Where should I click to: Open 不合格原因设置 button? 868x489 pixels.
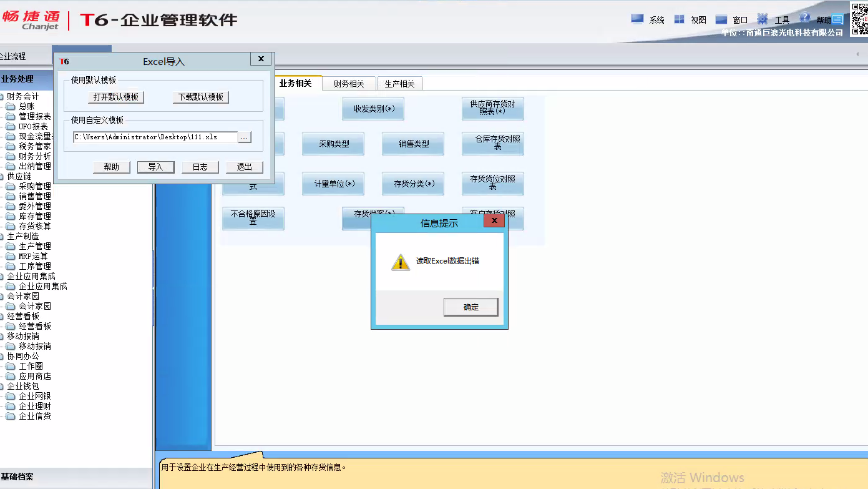(253, 219)
